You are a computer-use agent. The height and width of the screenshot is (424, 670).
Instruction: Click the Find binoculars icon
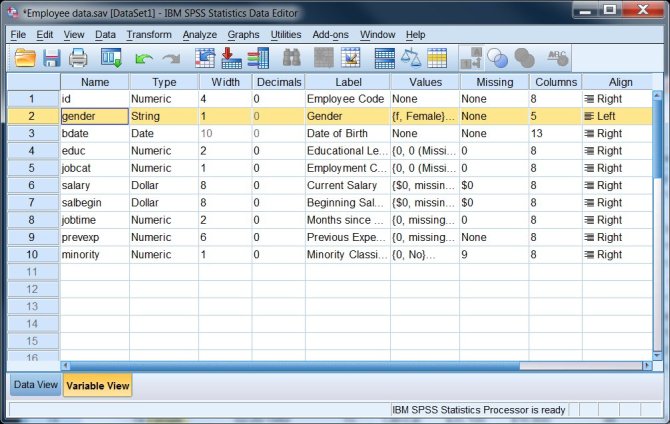pos(292,58)
